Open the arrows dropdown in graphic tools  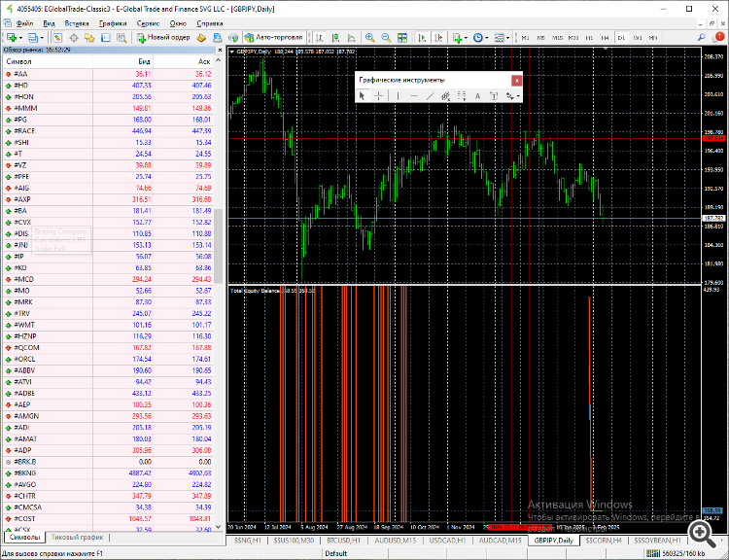click(513, 96)
